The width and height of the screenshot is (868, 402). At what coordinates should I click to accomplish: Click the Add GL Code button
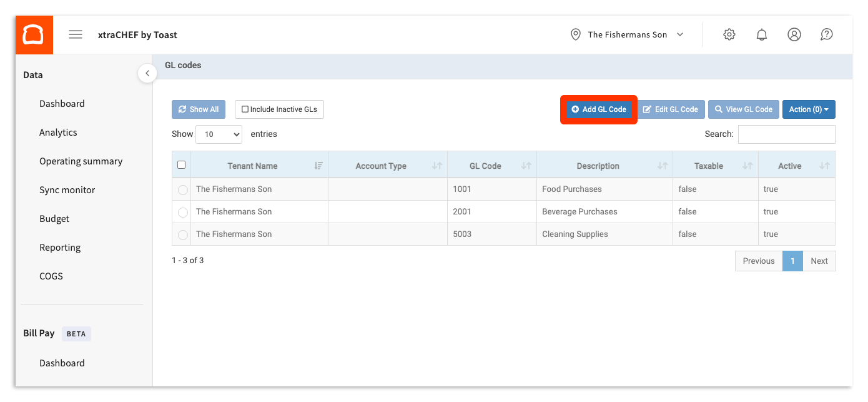[598, 109]
